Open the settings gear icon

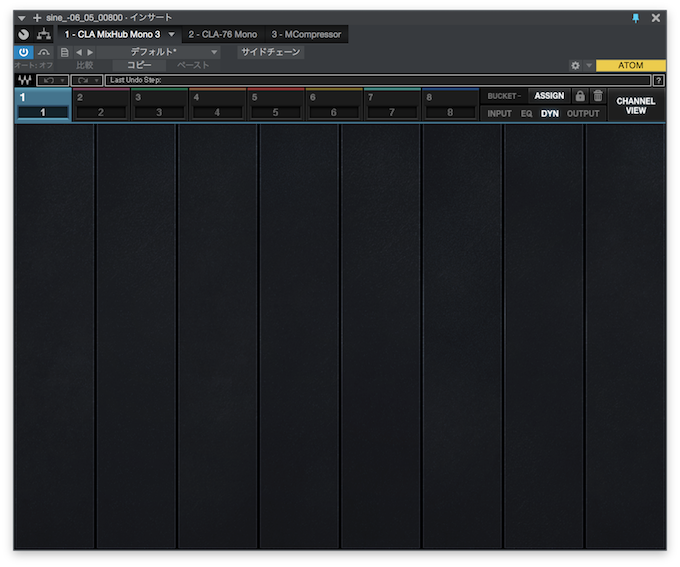click(x=575, y=66)
